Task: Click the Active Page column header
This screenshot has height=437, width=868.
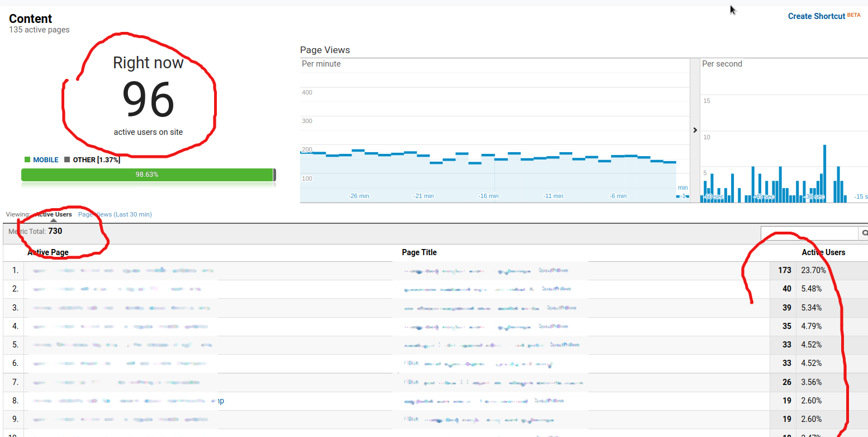Action: [x=48, y=252]
